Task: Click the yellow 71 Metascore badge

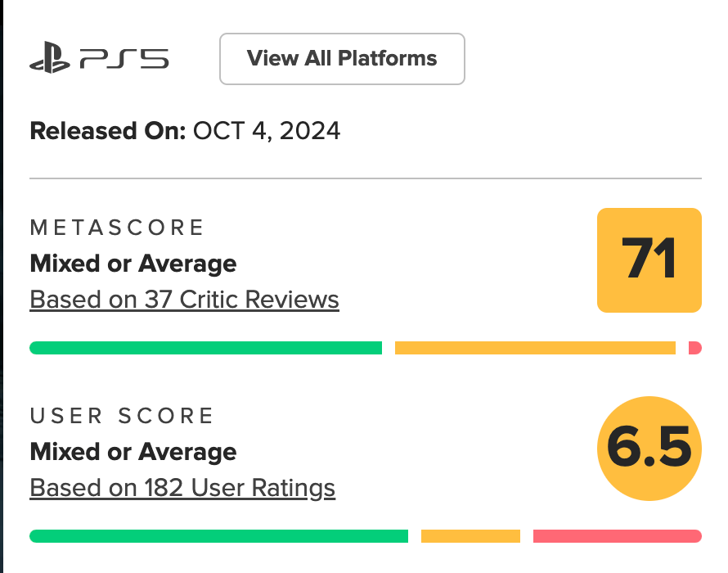Action: click(649, 260)
